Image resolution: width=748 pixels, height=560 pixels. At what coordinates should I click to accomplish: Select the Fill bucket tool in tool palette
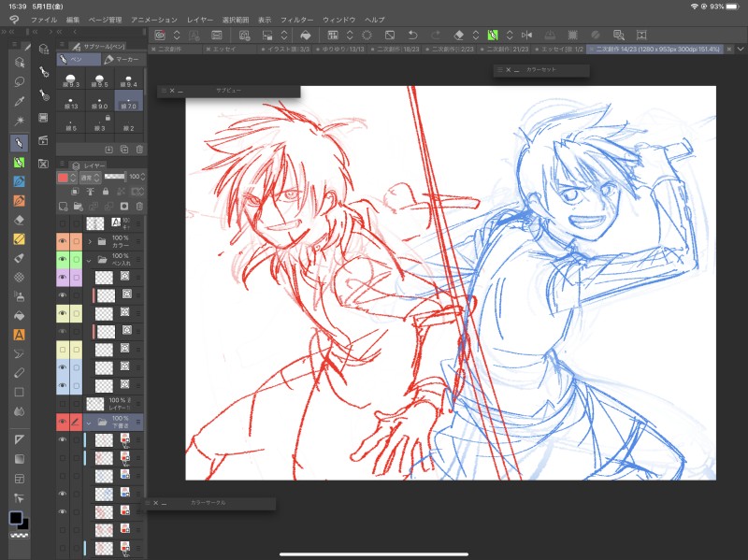(19, 315)
